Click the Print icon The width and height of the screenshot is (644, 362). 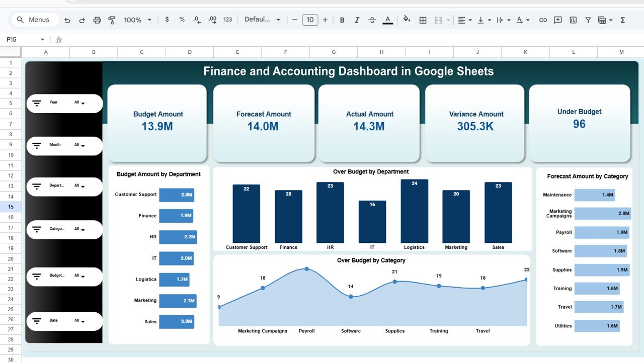coord(97,20)
